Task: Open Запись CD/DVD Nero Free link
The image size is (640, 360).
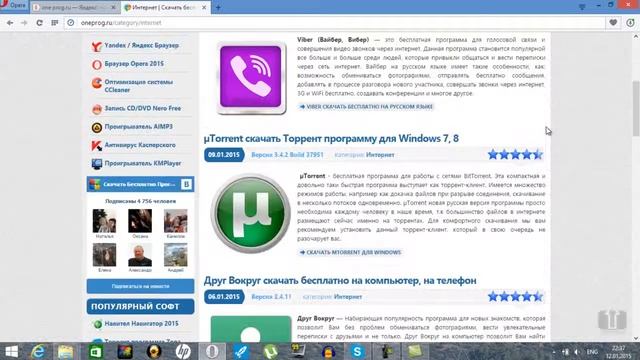Action: [142, 108]
